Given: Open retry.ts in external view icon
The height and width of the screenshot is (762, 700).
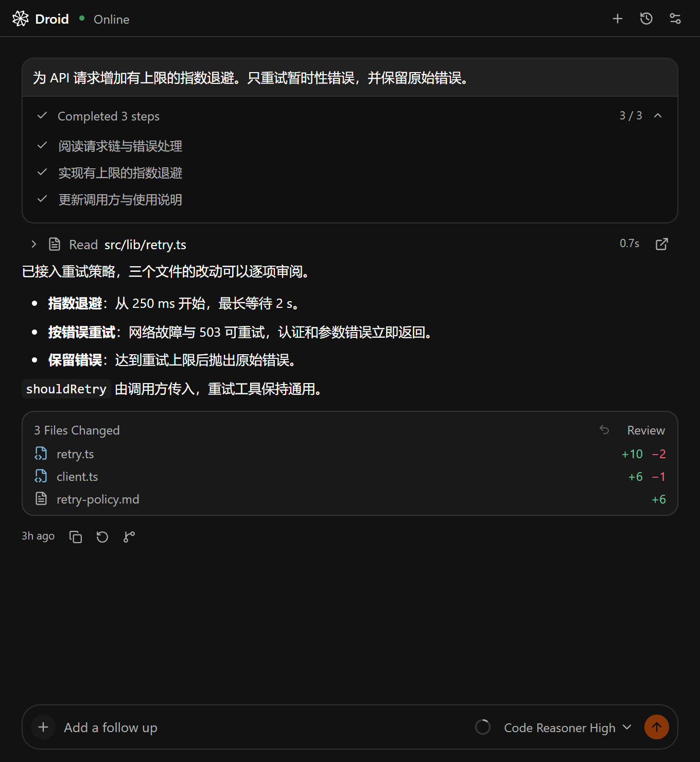Looking at the screenshot, I should tap(662, 244).
